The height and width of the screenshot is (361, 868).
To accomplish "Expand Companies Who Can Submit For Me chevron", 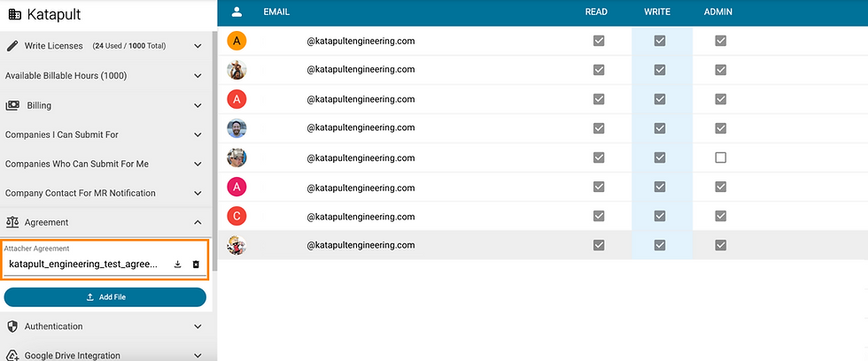I will (x=198, y=164).
